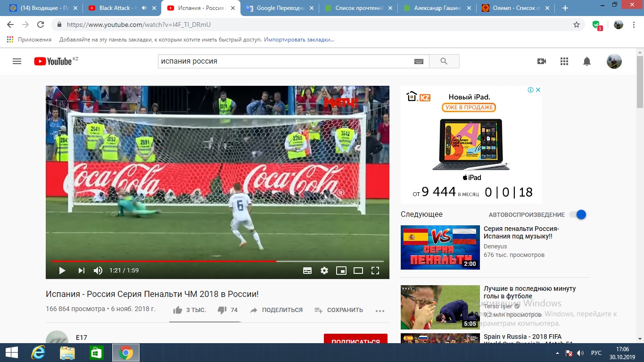Click the search magnifier button
644x362 pixels.
click(444, 61)
